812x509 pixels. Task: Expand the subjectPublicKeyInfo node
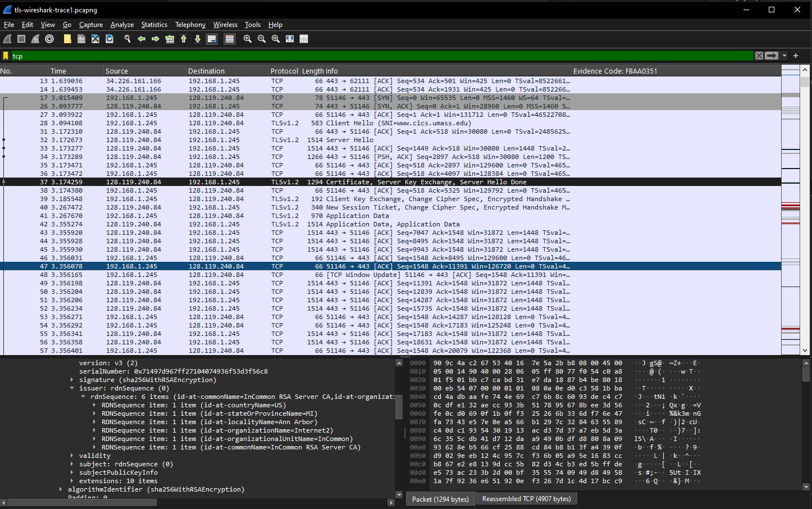(x=72, y=472)
